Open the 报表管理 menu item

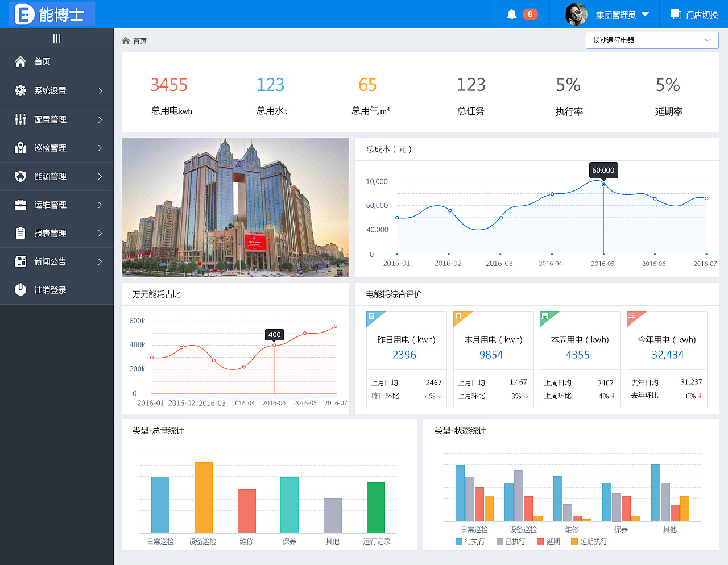click(x=57, y=233)
